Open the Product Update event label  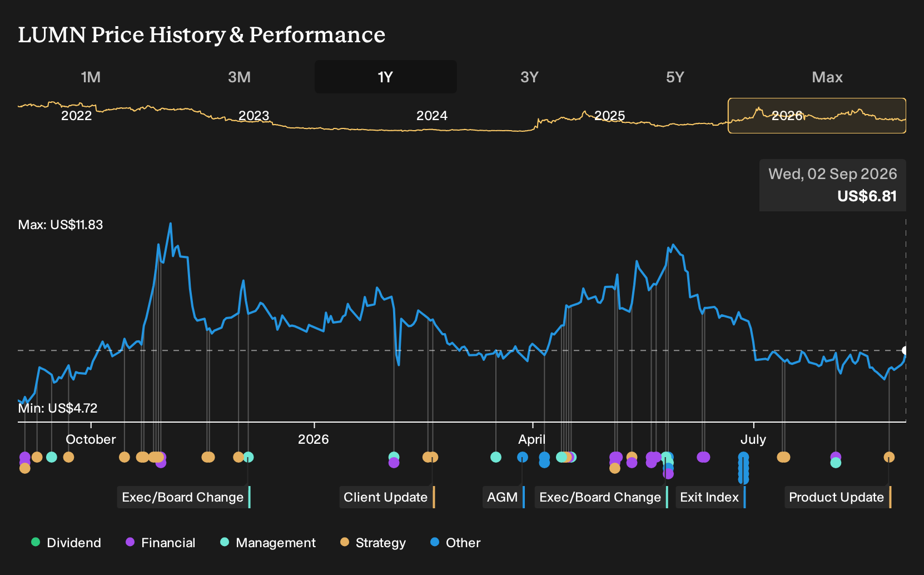pos(838,497)
